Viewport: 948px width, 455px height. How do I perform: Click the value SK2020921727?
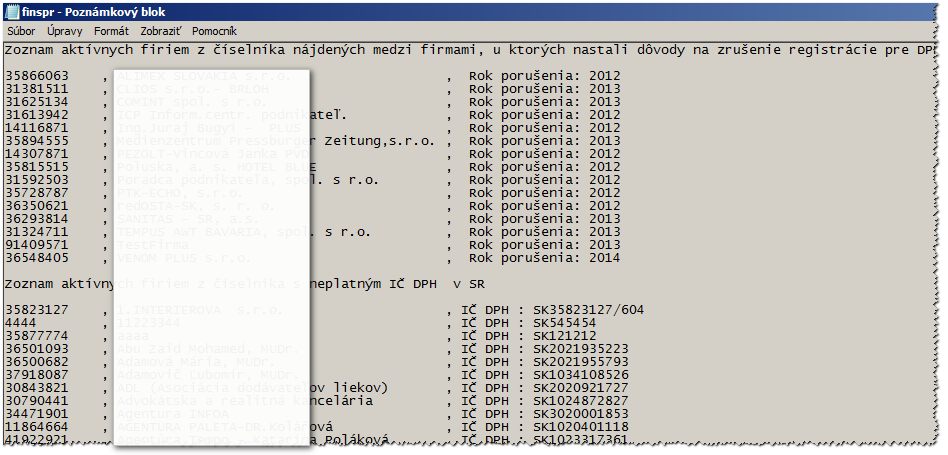point(580,388)
